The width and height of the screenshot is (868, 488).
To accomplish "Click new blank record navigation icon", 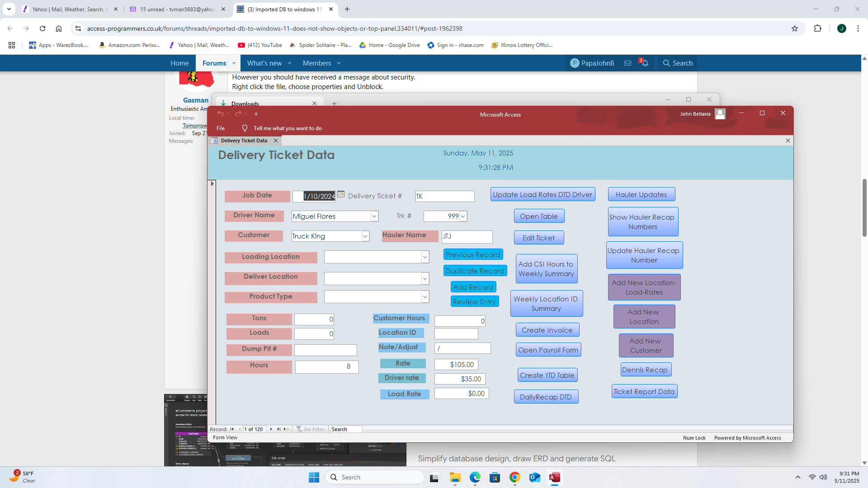I will [286, 429].
